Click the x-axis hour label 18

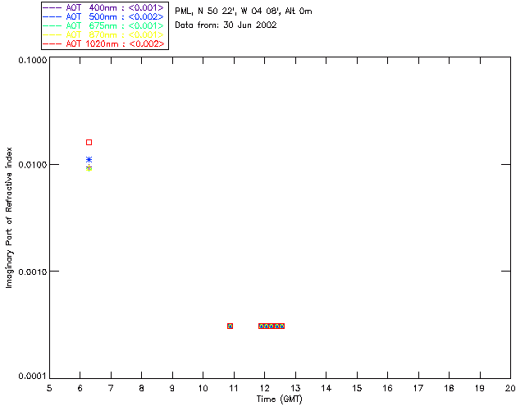pos(449,388)
